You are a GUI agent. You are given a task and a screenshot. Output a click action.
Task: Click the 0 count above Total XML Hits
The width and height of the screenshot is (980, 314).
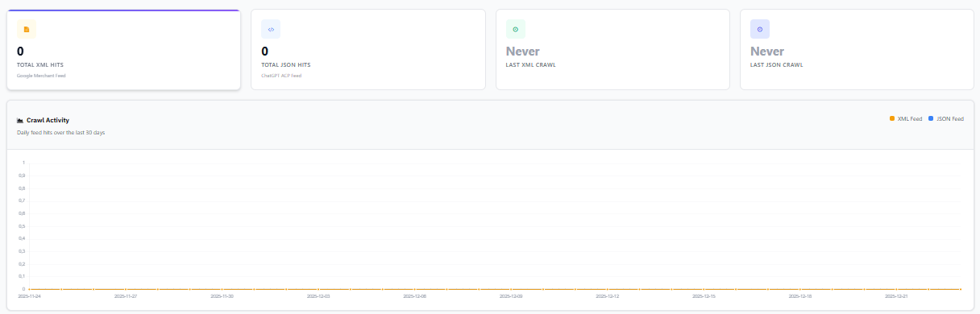pos(20,52)
